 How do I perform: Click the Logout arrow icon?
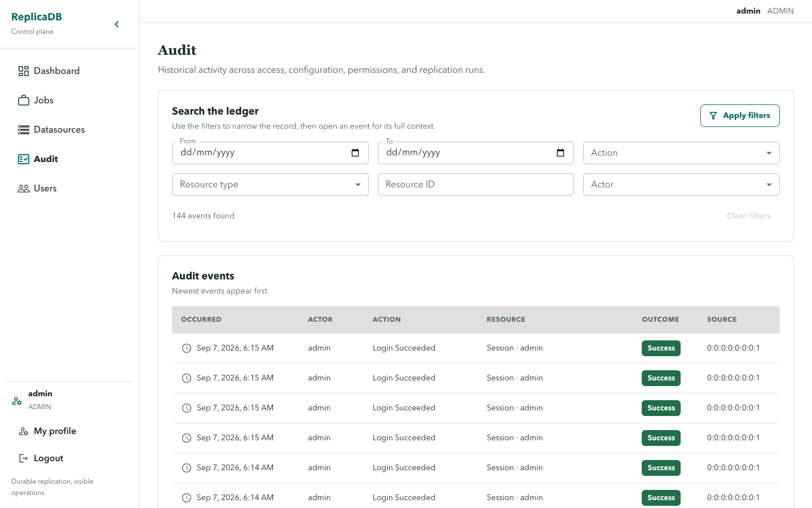coord(24,458)
